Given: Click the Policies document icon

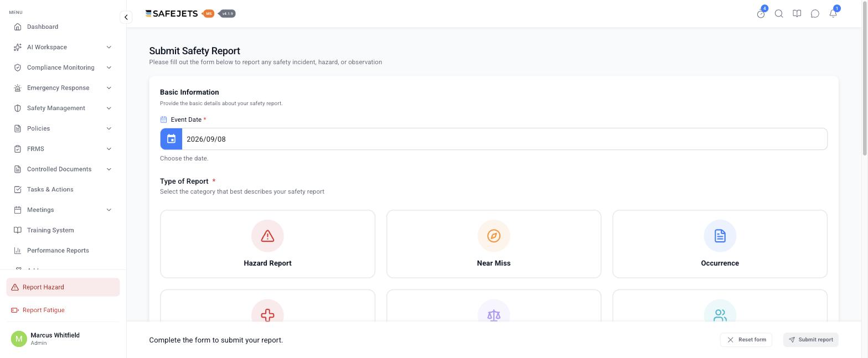Looking at the screenshot, I should [18, 128].
